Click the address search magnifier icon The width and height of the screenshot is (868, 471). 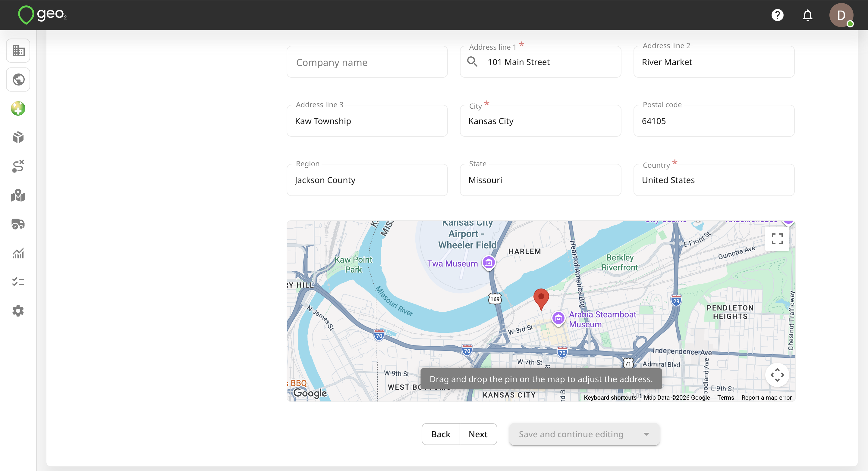pyautogui.click(x=472, y=62)
